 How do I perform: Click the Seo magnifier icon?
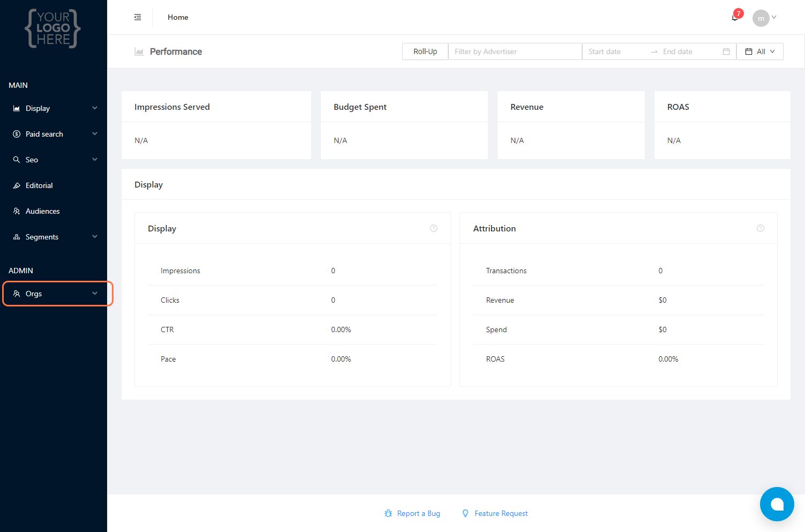17,160
